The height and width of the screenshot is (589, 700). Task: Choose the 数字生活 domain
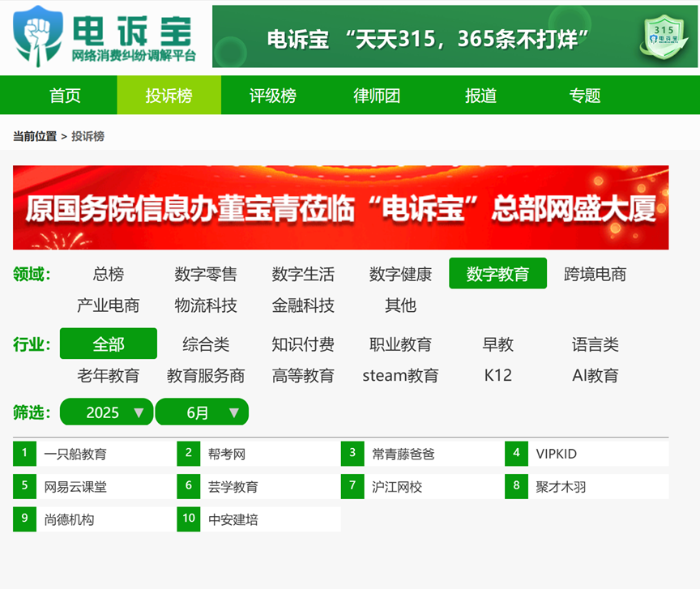pyautogui.click(x=303, y=274)
